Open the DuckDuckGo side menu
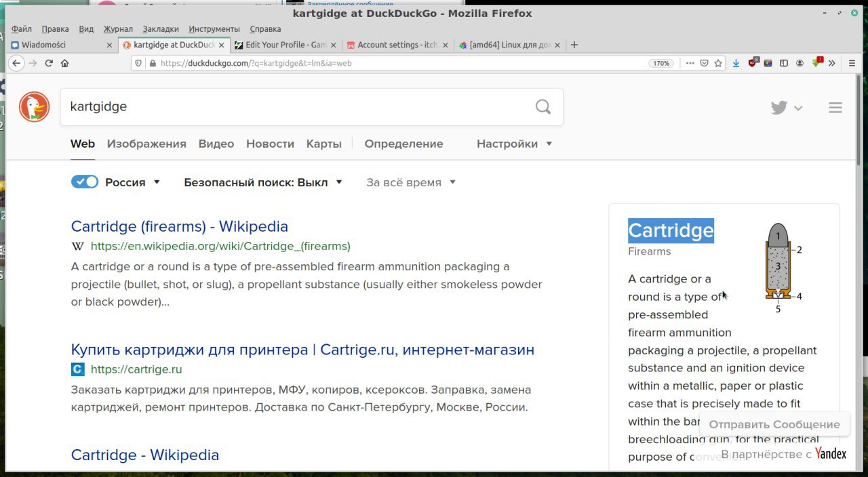Screen dimensions: 868x477 click(835, 108)
